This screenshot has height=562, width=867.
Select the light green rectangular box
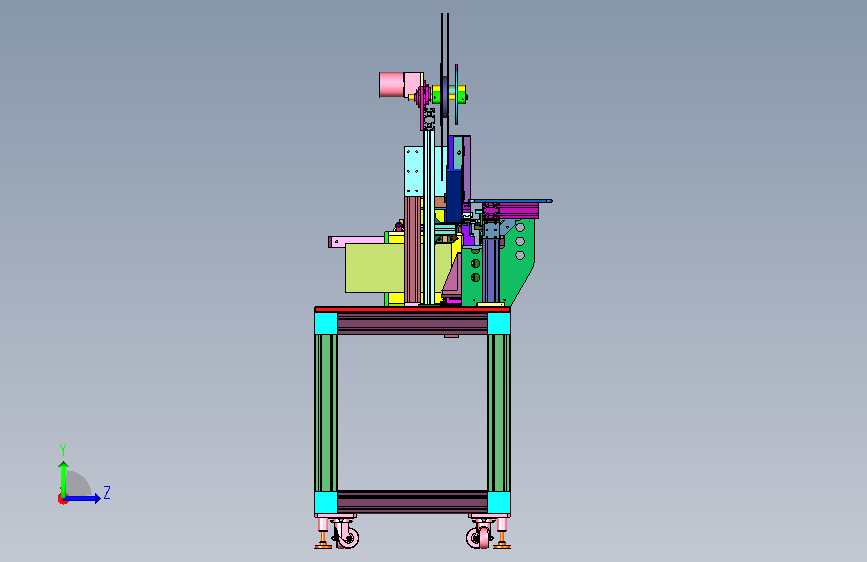pos(374,268)
